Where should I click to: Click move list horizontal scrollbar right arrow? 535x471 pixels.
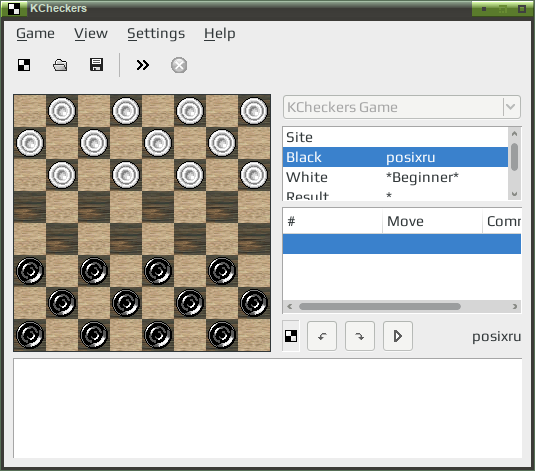point(515,306)
